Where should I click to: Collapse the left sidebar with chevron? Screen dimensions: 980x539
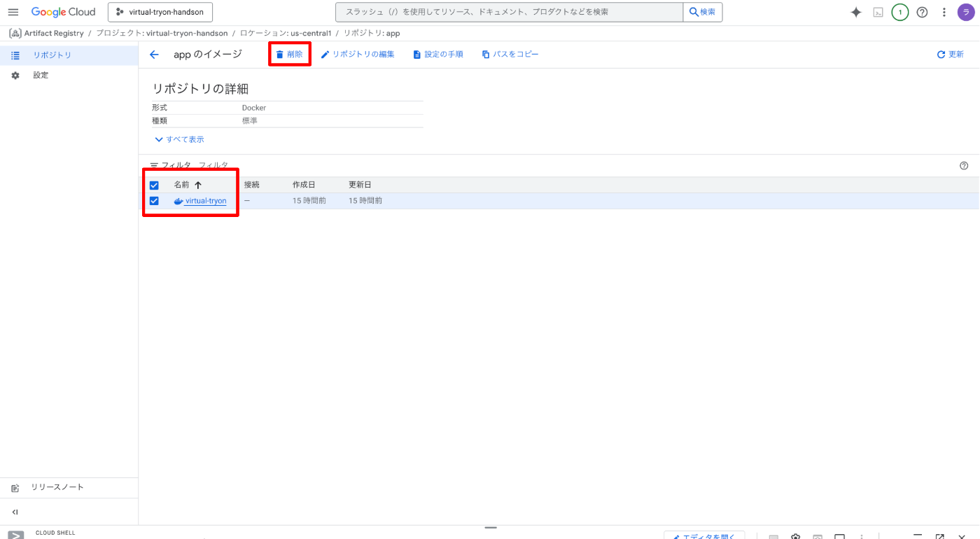[15, 512]
